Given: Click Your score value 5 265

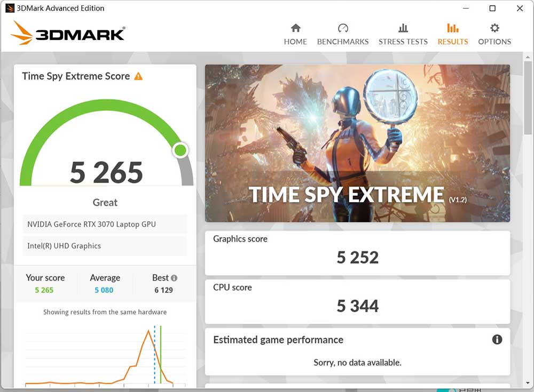Looking at the screenshot, I should pyautogui.click(x=44, y=290).
